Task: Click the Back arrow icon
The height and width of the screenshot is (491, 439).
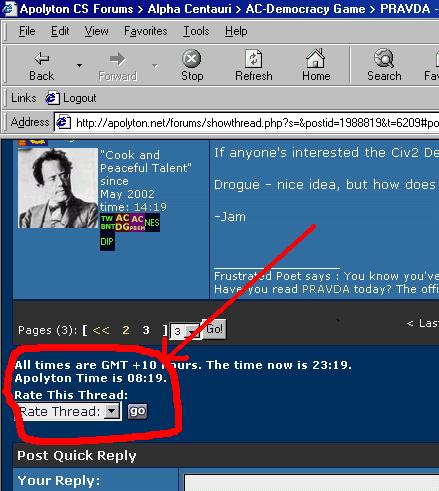Action: pos(42,59)
